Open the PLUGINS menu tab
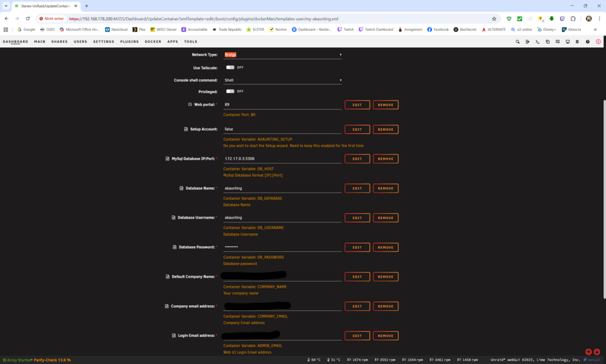This screenshot has width=606, height=364. coord(130,42)
